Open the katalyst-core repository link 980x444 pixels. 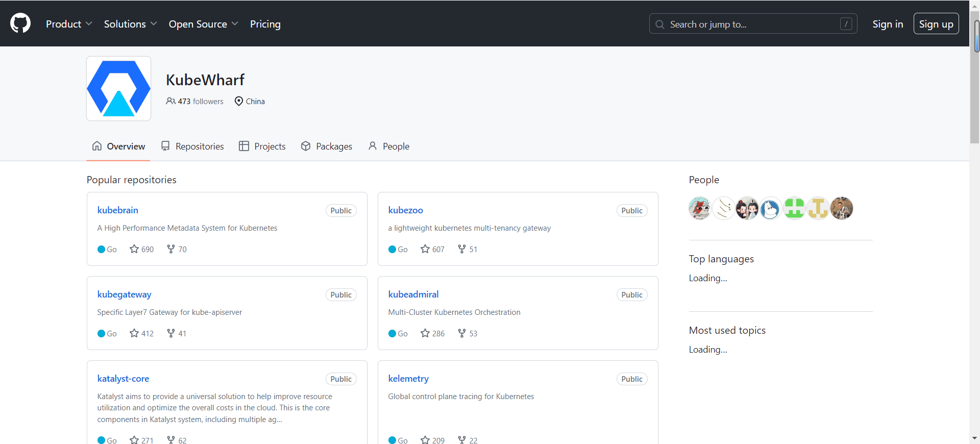[123, 379]
